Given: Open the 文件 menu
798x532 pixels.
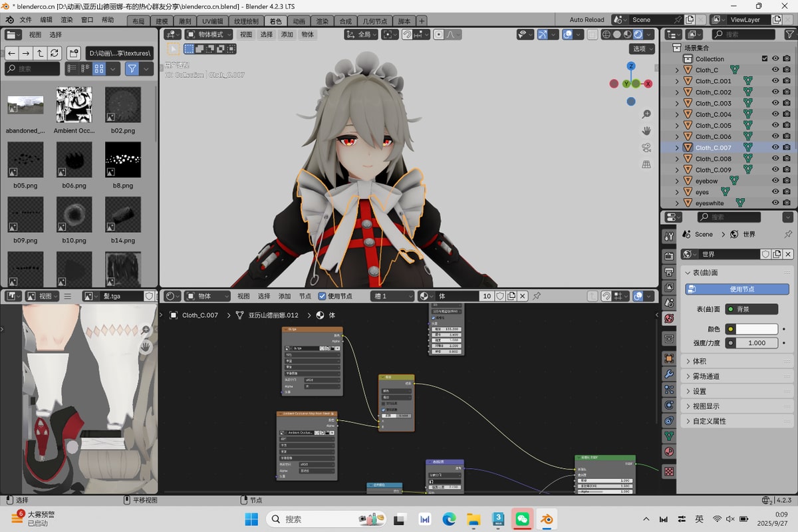Looking at the screenshot, I should click(x=25, y=20).
